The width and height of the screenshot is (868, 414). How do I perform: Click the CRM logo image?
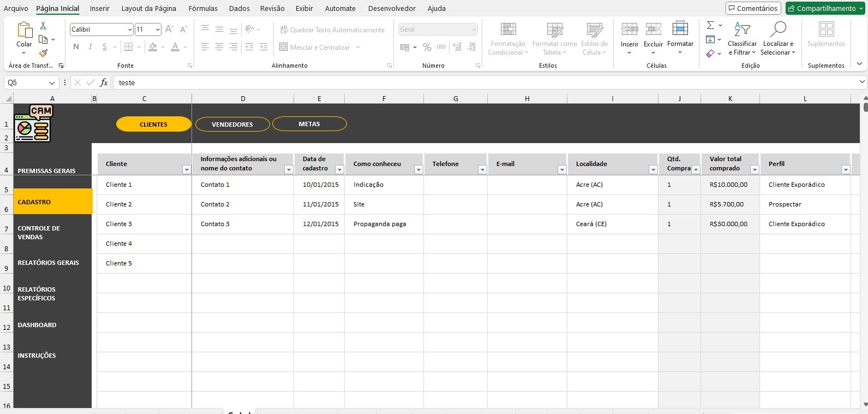pyautogui.click(x=33, y=123)
